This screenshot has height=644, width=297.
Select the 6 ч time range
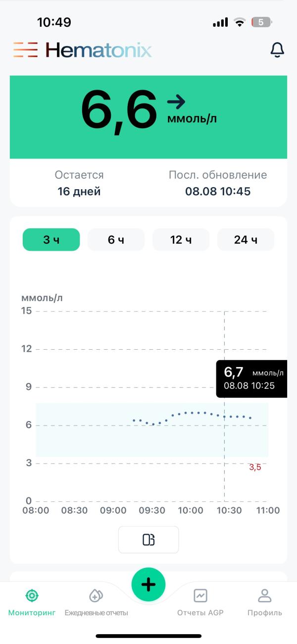point(116,240)
